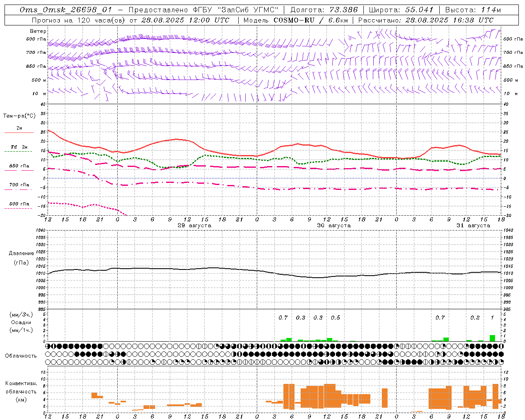Click the 0.7 precipitation amount on 31 августа

pyautogui.click(x=440, y=317)
